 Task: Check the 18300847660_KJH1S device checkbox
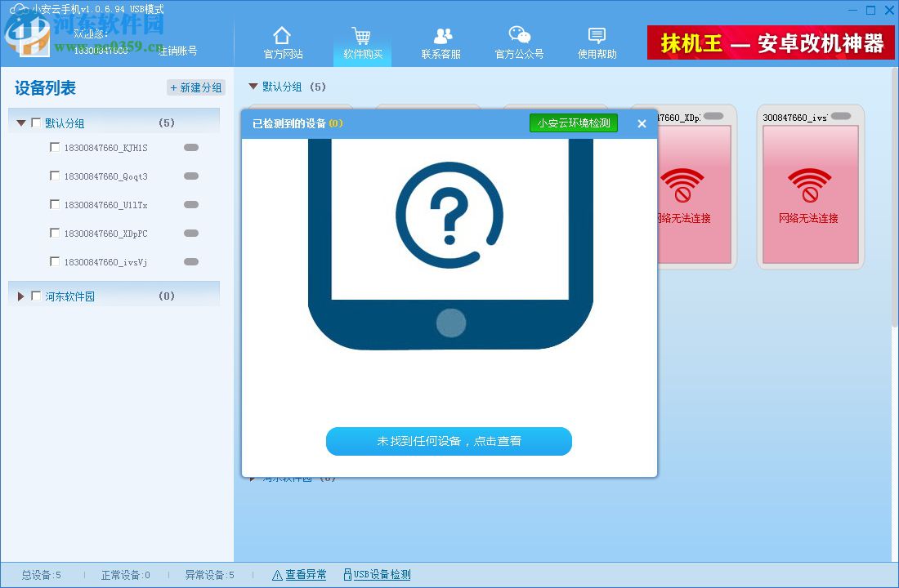point(55,147)
